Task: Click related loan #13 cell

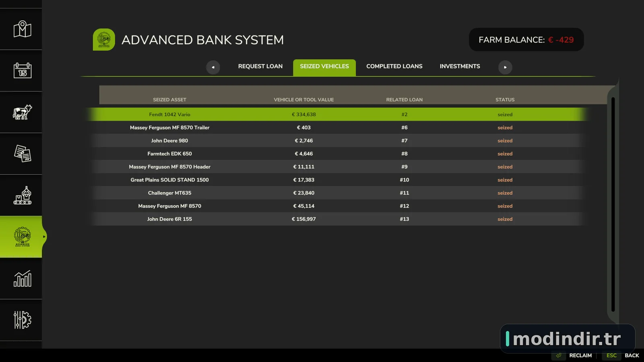Action: pos(405,219)
